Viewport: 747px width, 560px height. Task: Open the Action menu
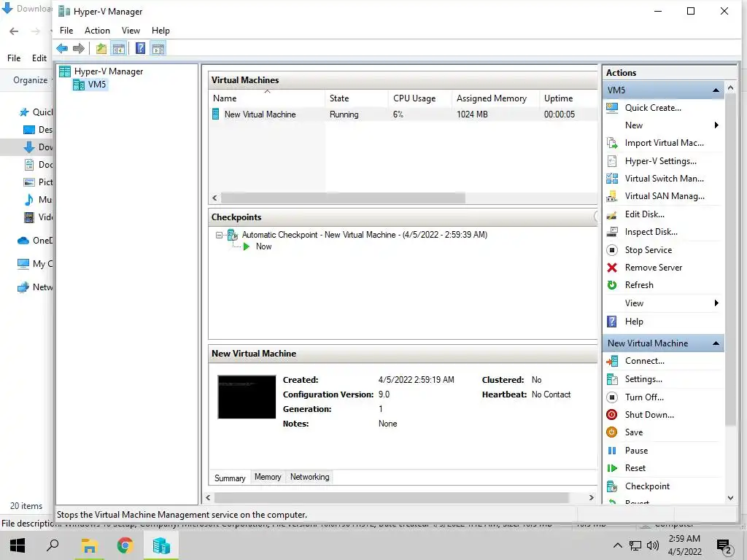(97, 31)
